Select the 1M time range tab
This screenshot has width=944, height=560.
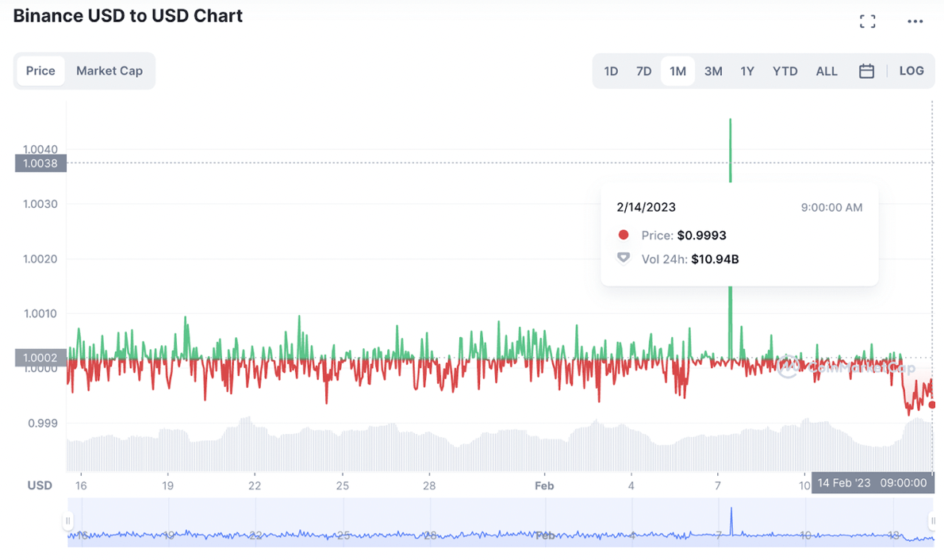[x=677, y=71]
